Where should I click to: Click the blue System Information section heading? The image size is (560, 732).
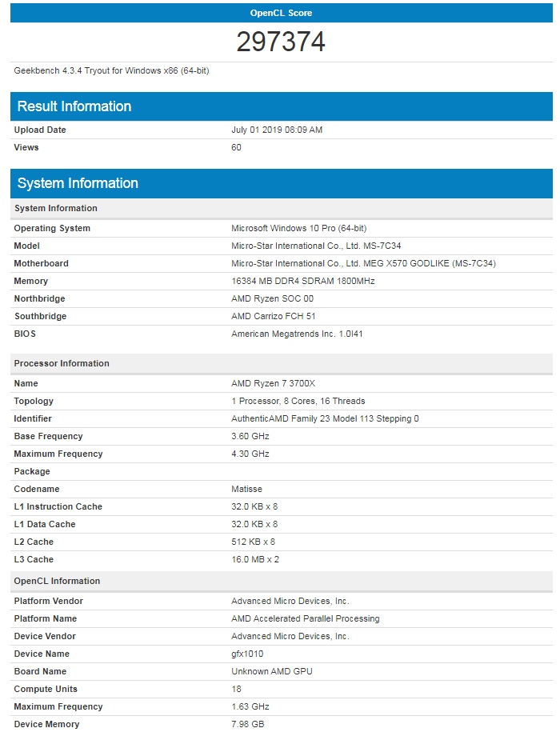78,183
